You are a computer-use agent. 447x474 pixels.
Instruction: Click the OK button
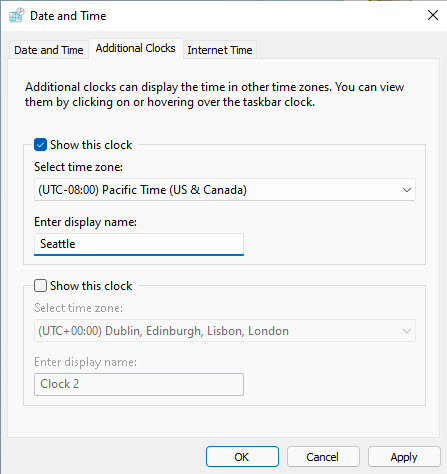click(242, 457)
